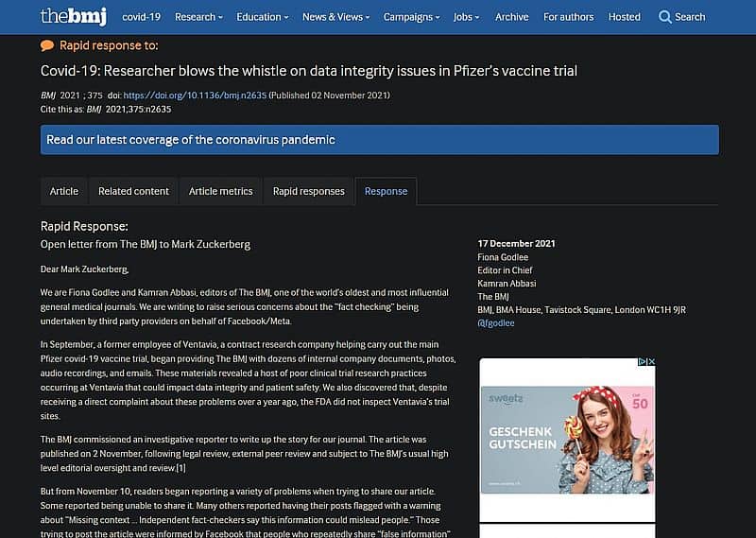The height and width of the screenshot is (538, 756).
Task: Click the orange speech bubble icon
Action: click(x=47, y=45)
